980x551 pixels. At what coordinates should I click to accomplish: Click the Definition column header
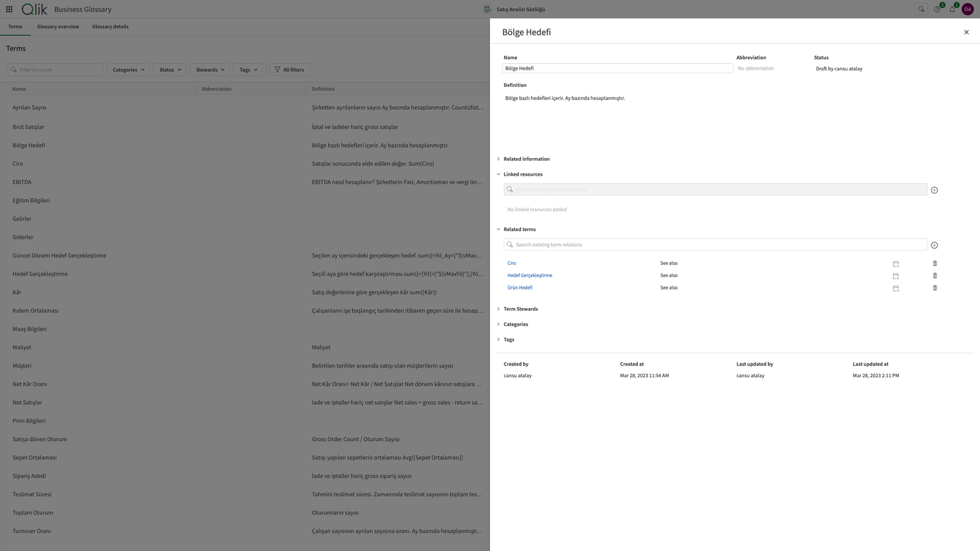[323, 89]
